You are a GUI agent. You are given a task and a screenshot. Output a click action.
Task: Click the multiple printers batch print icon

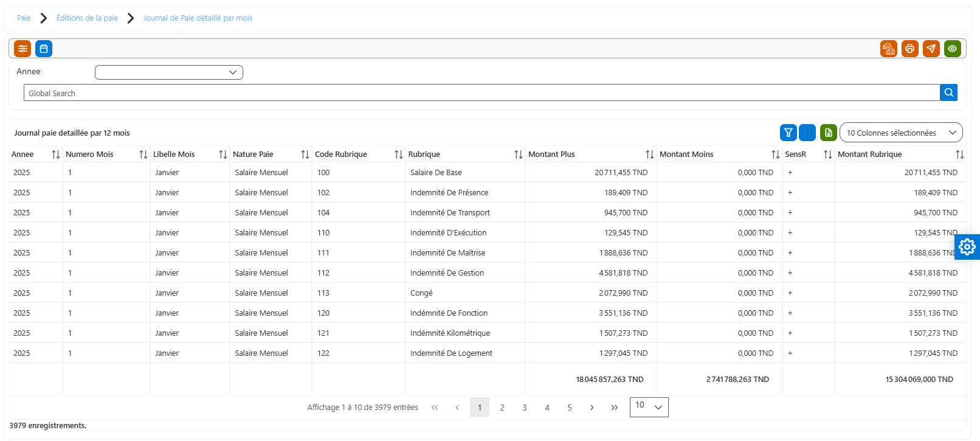coord(889,49)
